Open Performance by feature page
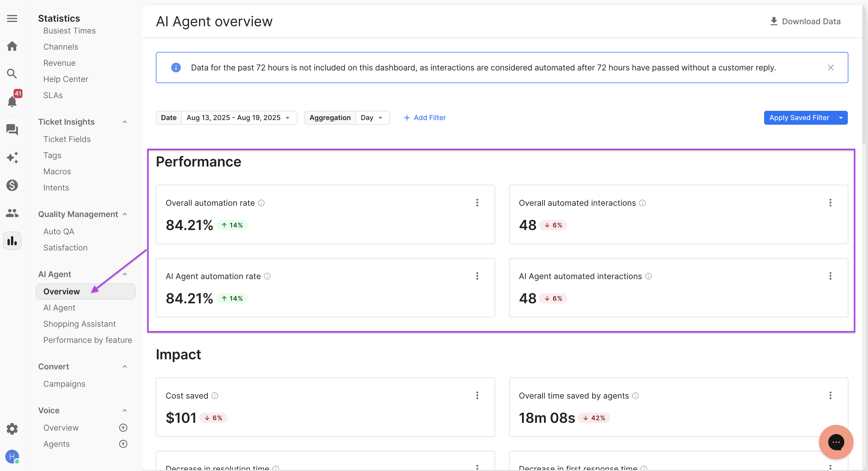Viewport: 868px width, 471px height. [88, 340]
